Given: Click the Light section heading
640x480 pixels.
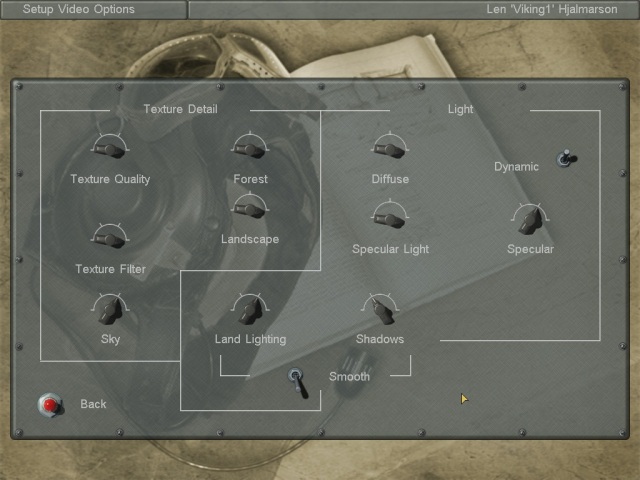Looking at the screenshot, I should point(460,109).
